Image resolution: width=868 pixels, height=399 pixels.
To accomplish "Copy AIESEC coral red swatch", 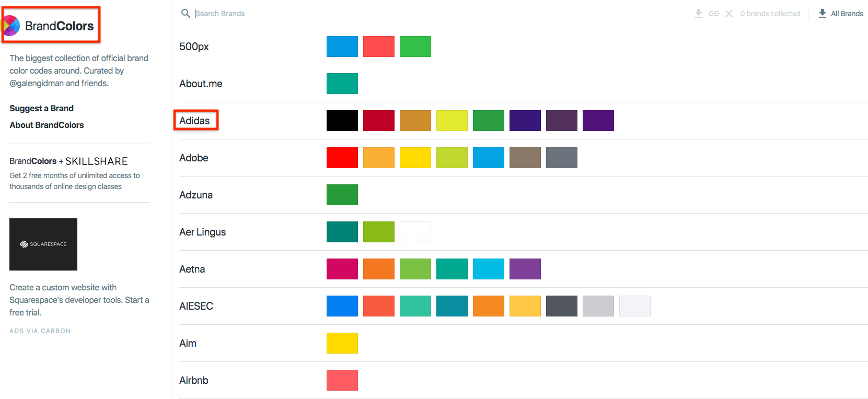I will (x=379, y=306).
